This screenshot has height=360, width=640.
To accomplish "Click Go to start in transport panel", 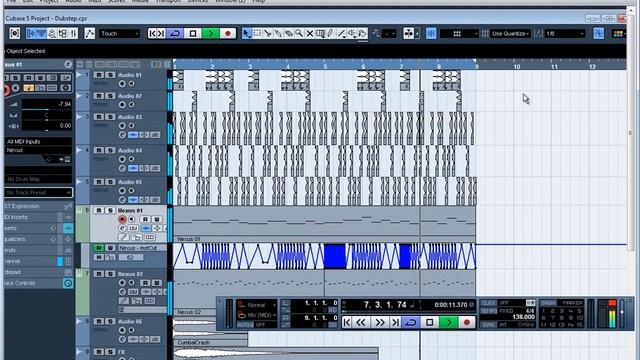I will (347, 322).
